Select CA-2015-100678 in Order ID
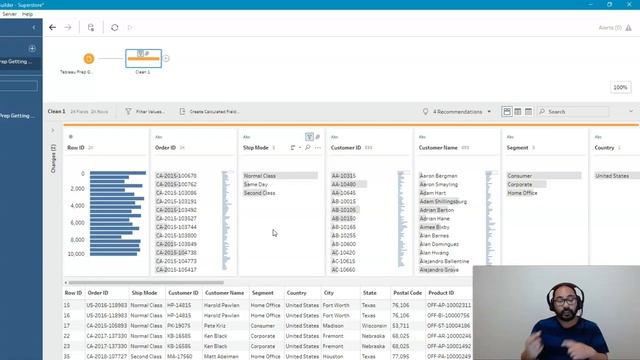640x360 pixels. click(x=176, y=176)
